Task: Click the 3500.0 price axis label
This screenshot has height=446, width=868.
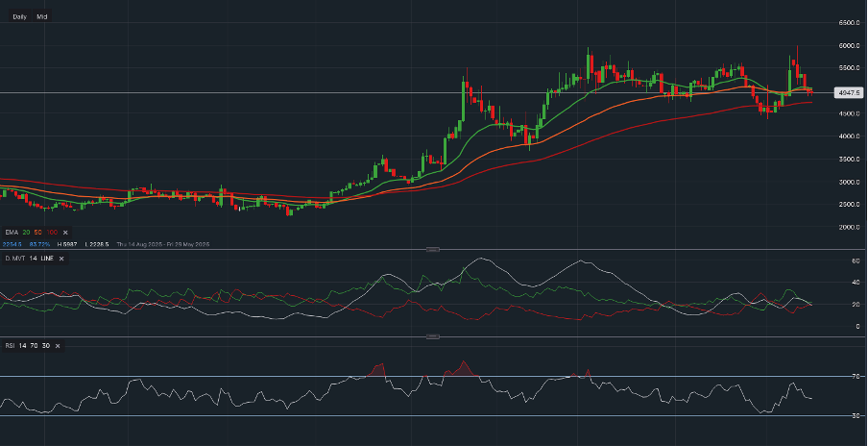Action: tap(849, 159)
